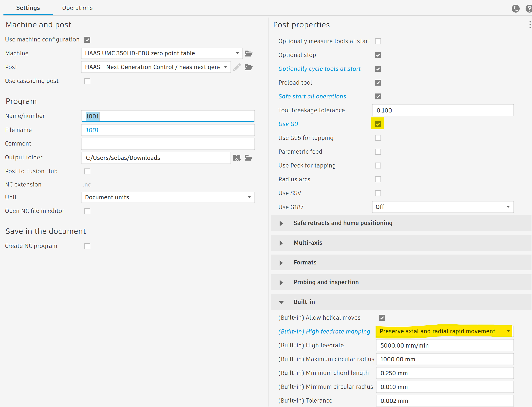Edit Tool breakage tolerance value

coord(443,110)
